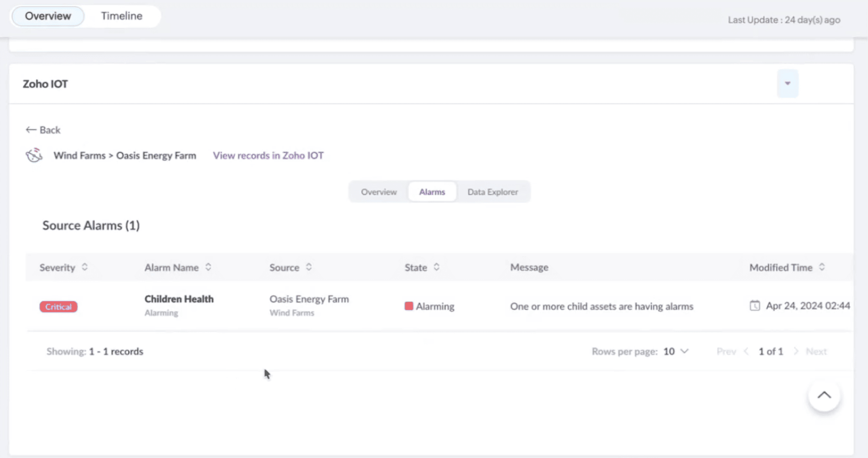Sort by Source column arrows
The width and height of the screenshot is (868, 458).
pos(309,267)
